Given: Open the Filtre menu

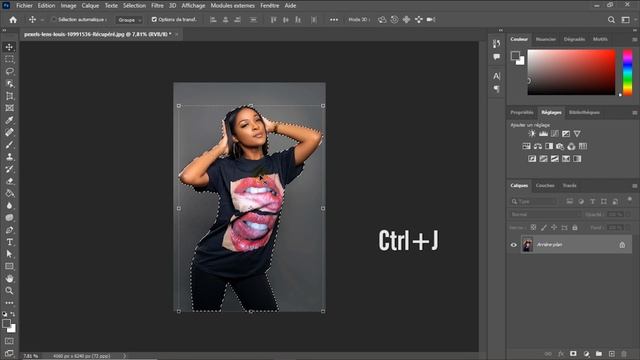Looking at the screenshot, I should click(x=157, y=6).
